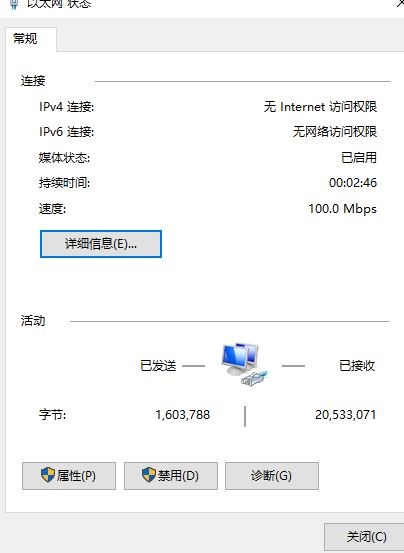Run network 诊断(G) diagnostics
The height and width of the screenshot is (553, 404).
point(272,476)
